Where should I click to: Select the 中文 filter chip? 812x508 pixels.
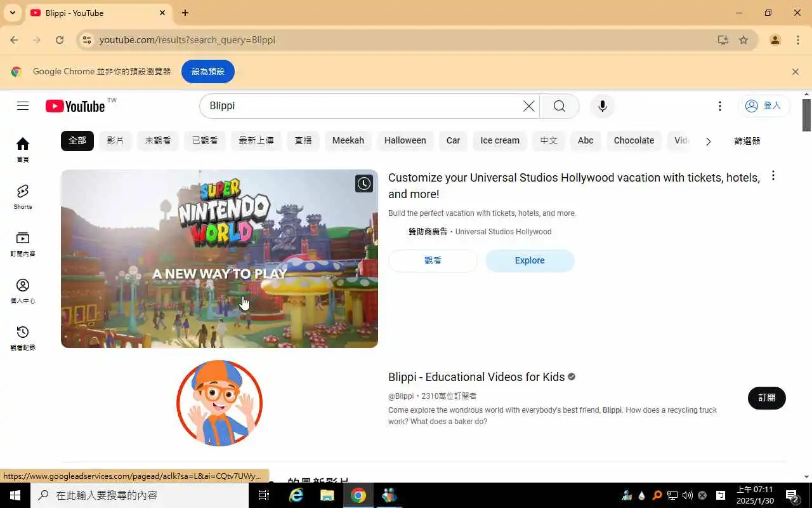[x=549, y=141]
